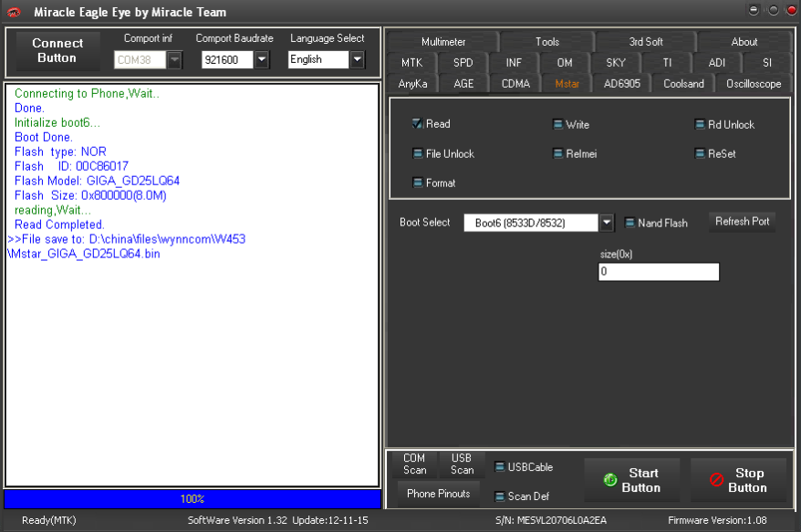Click the COM38 comport field
This screenshot has height=532, width=801.
coord(140,60)
